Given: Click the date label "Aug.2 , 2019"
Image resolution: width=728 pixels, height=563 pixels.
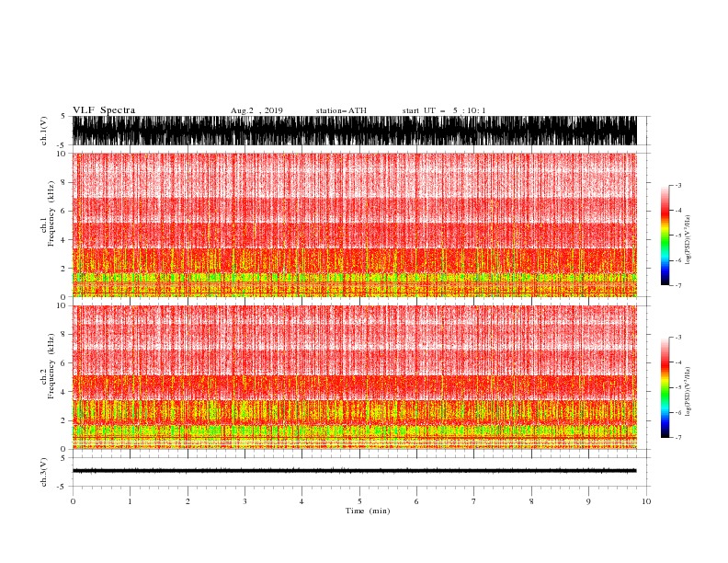Looking at the screenshot, I should (256, 110).
